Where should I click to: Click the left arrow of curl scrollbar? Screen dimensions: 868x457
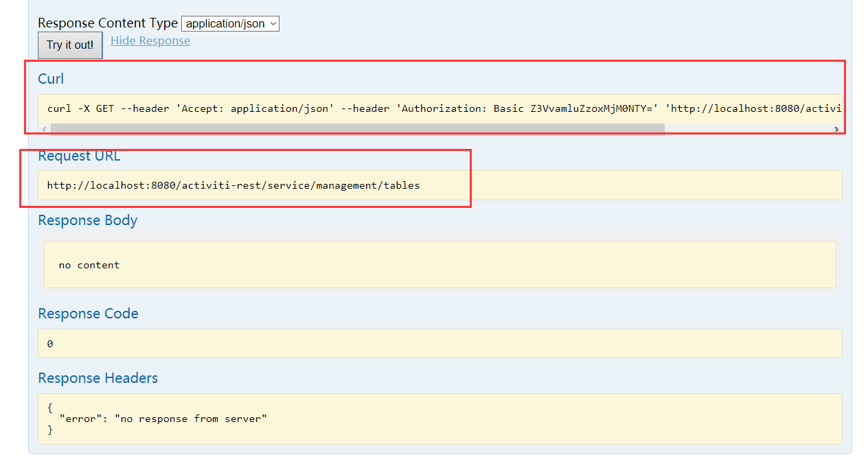pyautogui.click(x=45, y=129)
